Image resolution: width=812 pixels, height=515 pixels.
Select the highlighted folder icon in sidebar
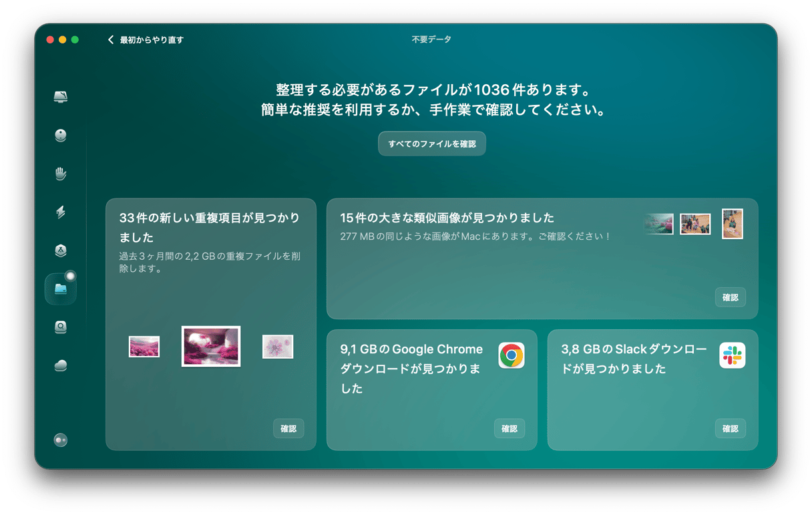(x=61, y=289)
